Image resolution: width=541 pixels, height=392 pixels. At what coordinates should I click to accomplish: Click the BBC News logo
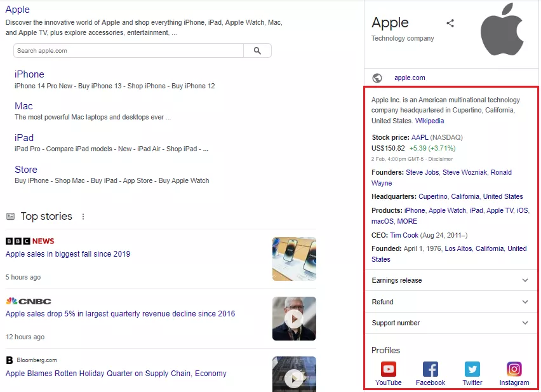[x=30, y=241]
